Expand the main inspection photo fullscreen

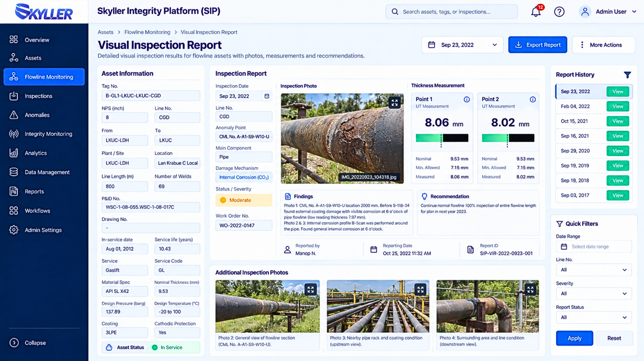point(395,103)
